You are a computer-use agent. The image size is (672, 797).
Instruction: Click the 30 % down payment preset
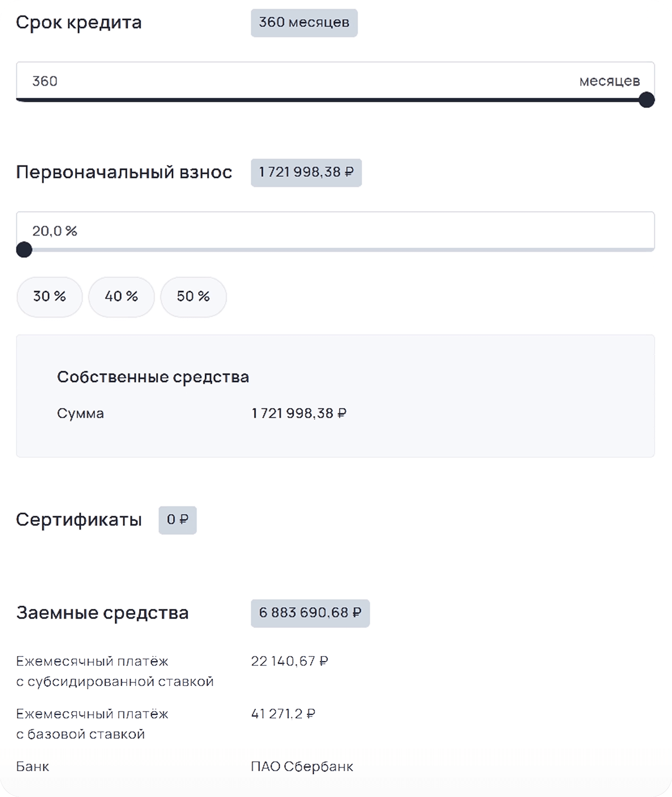[49, 296]
